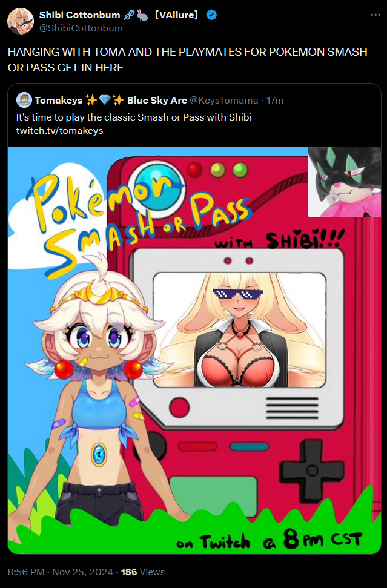Open the @ShibiCottonbum handle link
This screenshot has height=588, width=387.
click(x=81, y=28)
